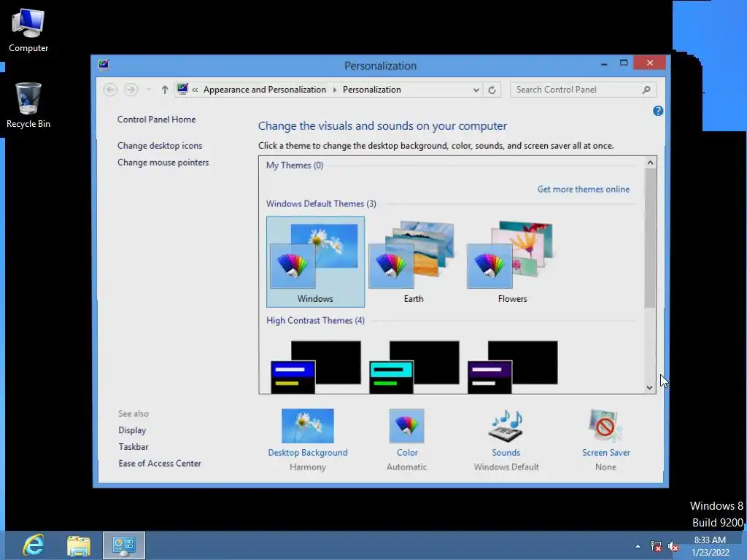Select the Earth theme
This screenshot has height=560, width=747.
(414, 262)
